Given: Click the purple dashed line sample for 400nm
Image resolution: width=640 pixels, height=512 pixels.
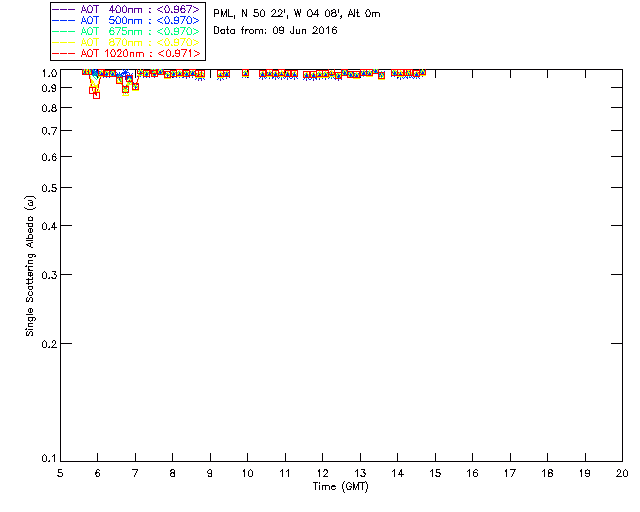Looking at the screenshot, I should (x=64, y=9).
